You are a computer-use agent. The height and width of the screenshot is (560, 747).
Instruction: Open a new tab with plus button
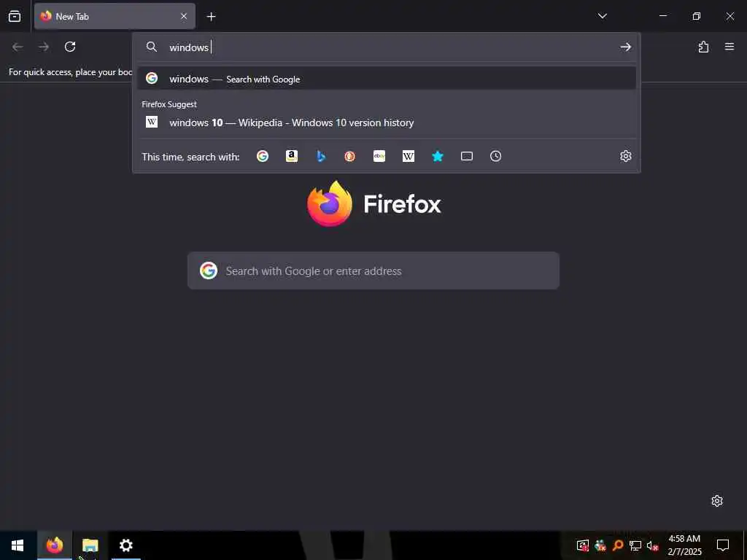point(211,17)
